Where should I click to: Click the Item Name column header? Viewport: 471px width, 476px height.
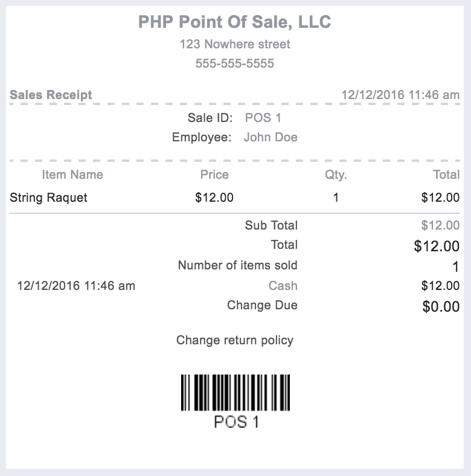coord(72,175)
